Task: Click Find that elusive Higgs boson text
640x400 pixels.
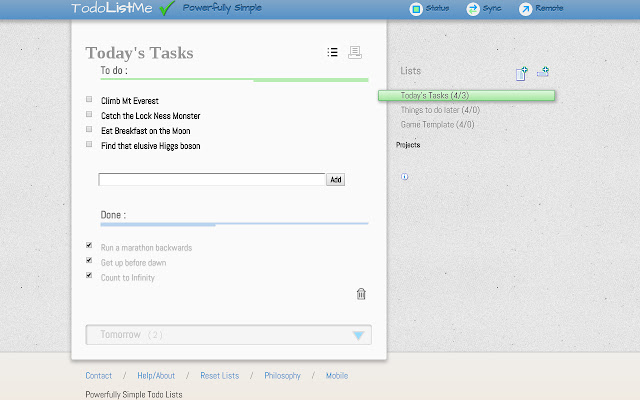Action: 151,146
